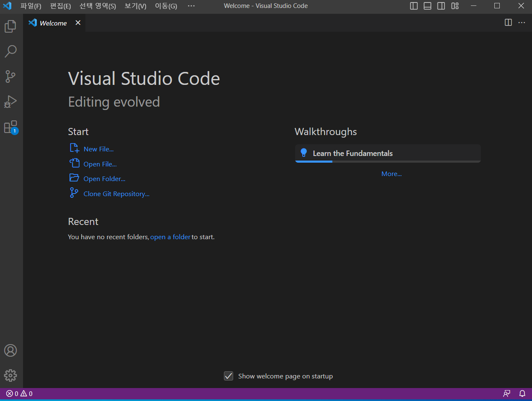Screen dimensions: 532x401
Task: Click More... under Walkthroughs
Action: click(391, 174)
